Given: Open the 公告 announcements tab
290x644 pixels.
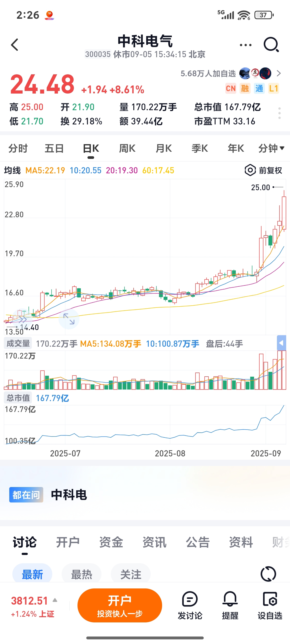Looking at the screenshot, I should click(x=198, y=542).
